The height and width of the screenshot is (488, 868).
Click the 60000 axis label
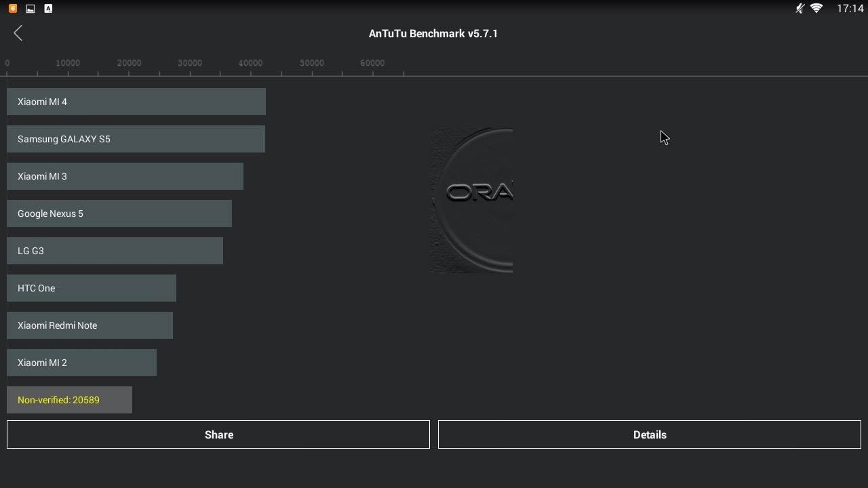point(372,63)
